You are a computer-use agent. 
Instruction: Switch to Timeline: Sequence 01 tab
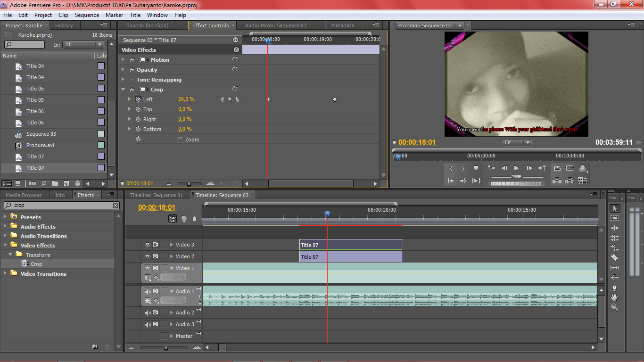[x=157, y=195]
